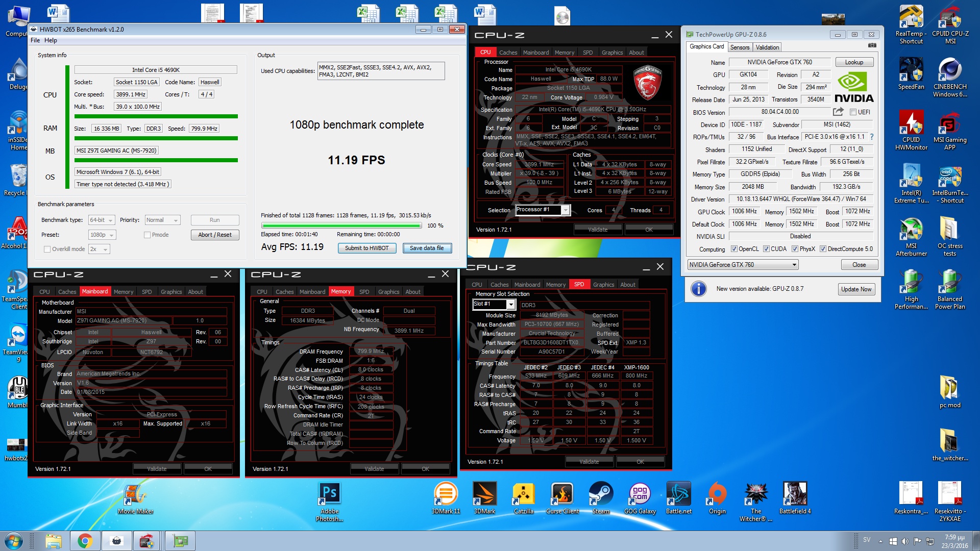Click the Save data file button
Image resolution: width=980 pixels, height=551 pixels.
427,248
